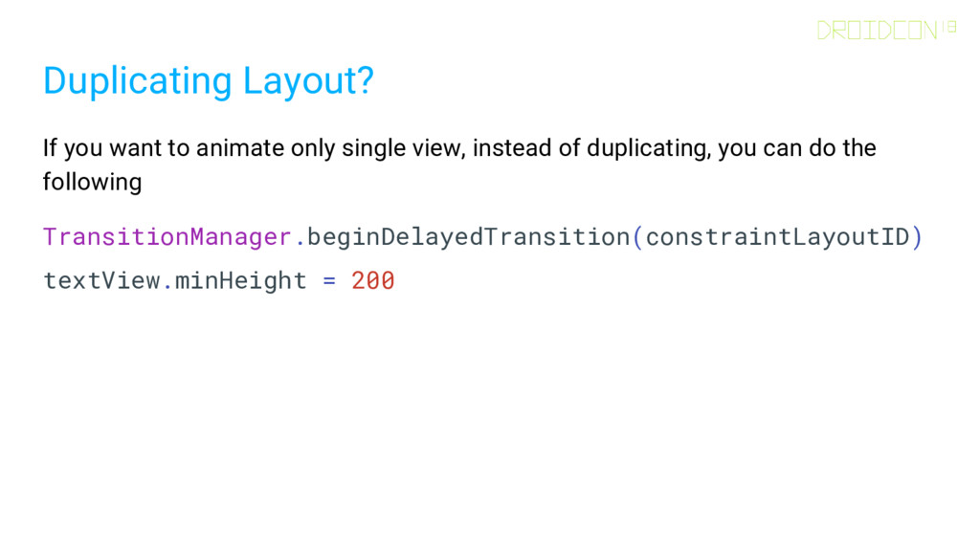Click the phrase 'single view' in the text
980x551 pixels.
pos(403,148)
